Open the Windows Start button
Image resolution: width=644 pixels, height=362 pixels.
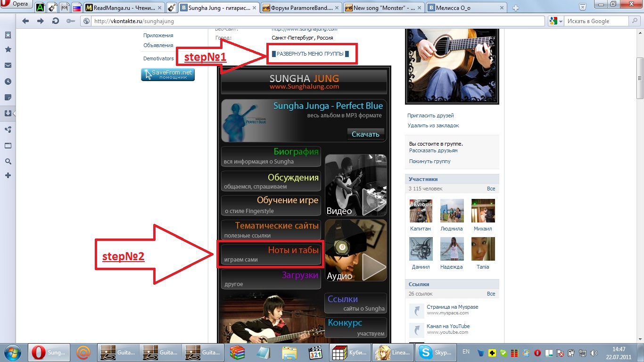pos(13,352)
